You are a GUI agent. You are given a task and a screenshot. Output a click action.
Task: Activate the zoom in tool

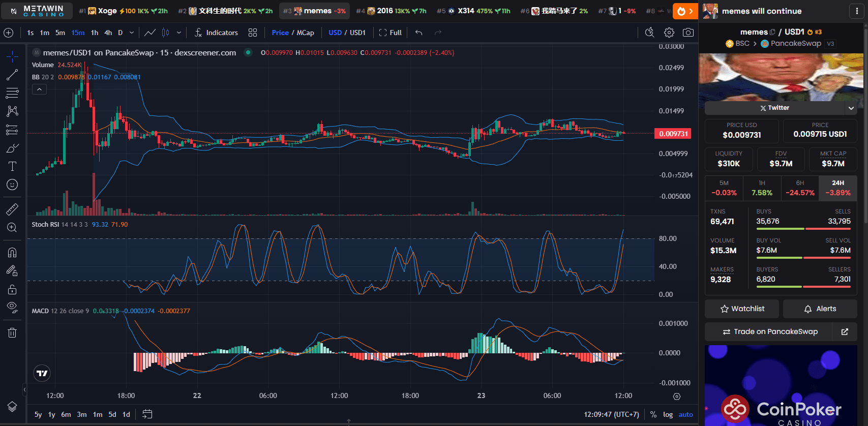pyautogui.click(x=12, y=227)
